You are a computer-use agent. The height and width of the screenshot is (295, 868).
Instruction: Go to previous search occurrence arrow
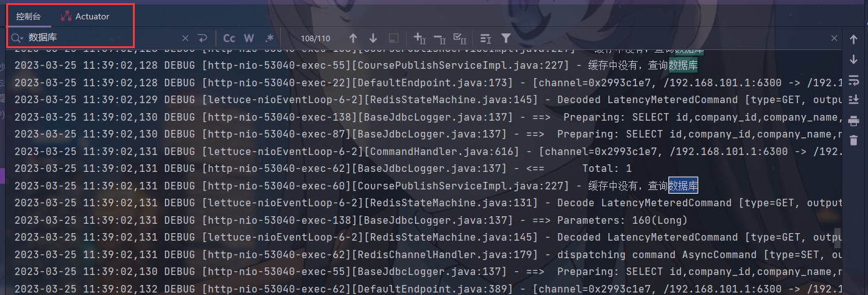[x=353, y=38]
